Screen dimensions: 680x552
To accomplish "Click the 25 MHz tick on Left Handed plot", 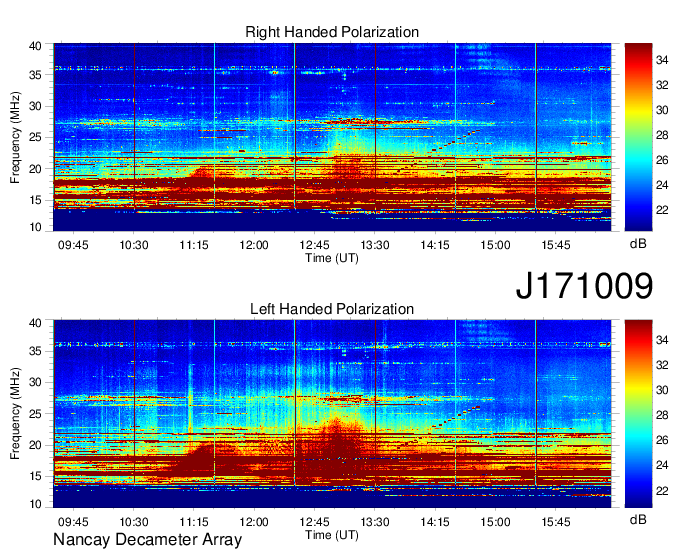I will (x=36, y=414).
